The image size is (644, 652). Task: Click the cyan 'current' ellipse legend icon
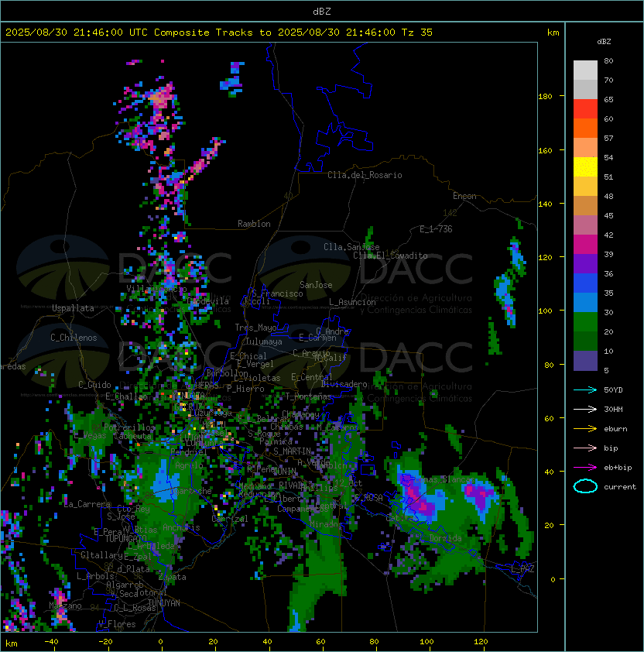pos(585,486)
